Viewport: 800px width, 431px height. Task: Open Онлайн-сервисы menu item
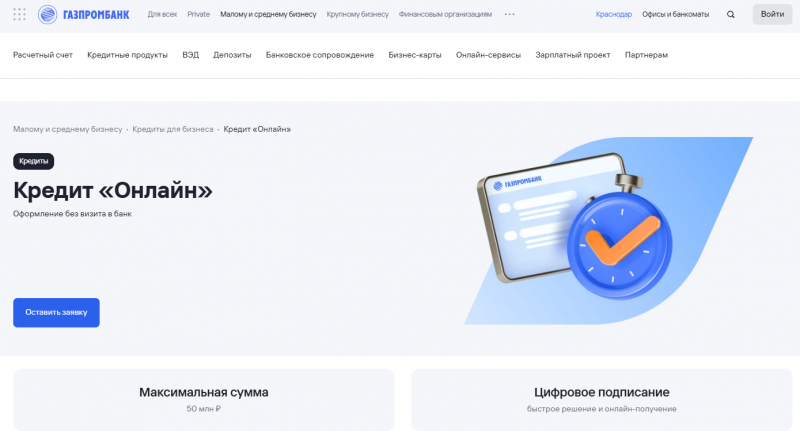[x=488, y=55]
